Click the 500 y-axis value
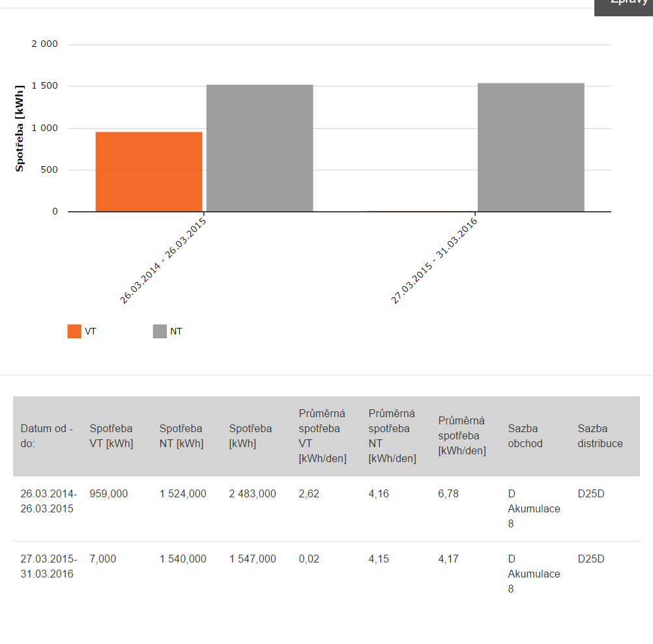 point(49,169)
